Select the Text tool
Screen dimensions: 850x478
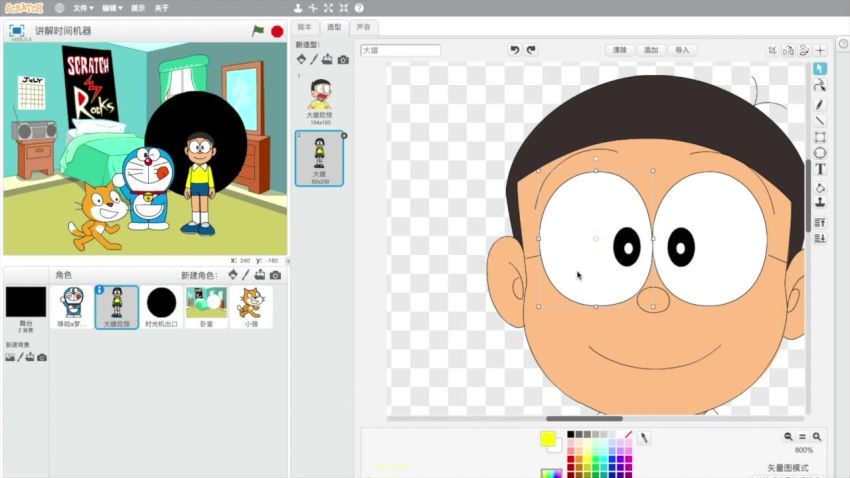click(820, 170)
